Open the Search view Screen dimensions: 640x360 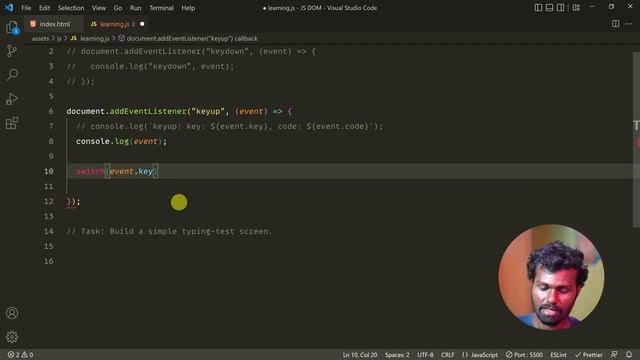[12, 75]
